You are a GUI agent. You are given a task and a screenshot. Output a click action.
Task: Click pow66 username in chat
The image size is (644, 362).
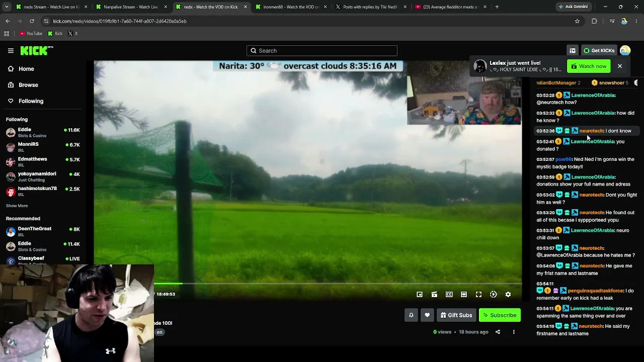[563, 159]
